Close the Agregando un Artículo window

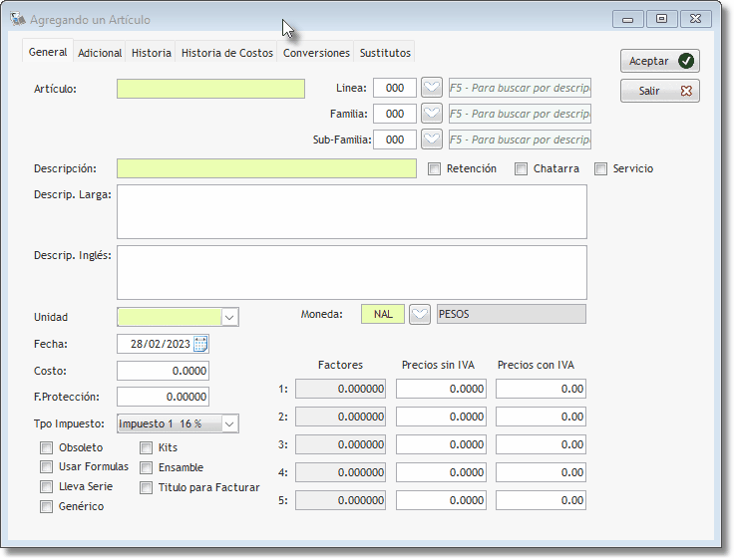click(696, 19)
